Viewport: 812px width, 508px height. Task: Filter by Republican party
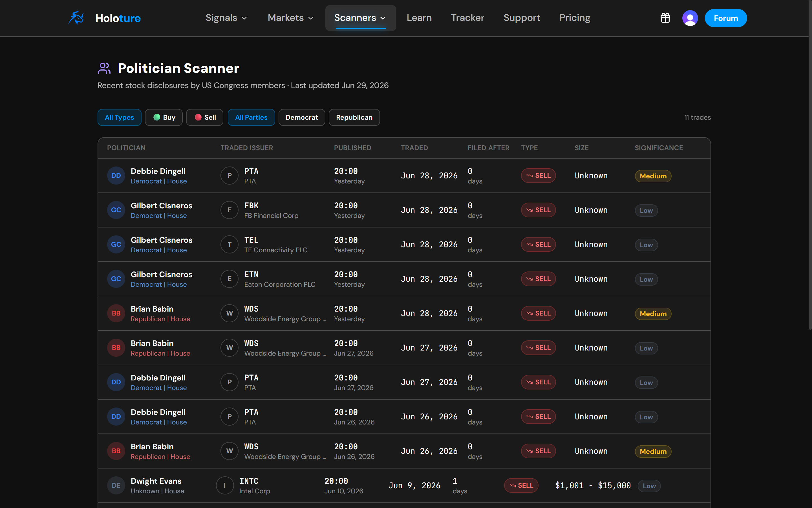tap(354, 117)
